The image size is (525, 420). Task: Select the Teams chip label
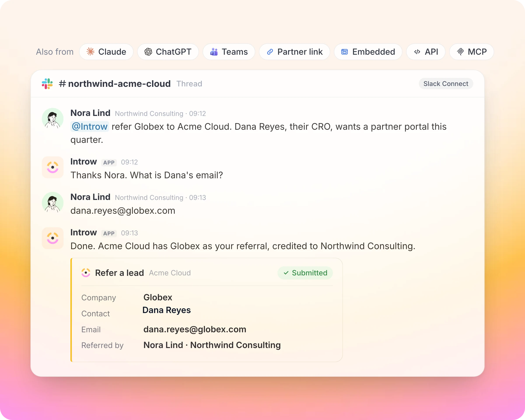click(234, 52)
